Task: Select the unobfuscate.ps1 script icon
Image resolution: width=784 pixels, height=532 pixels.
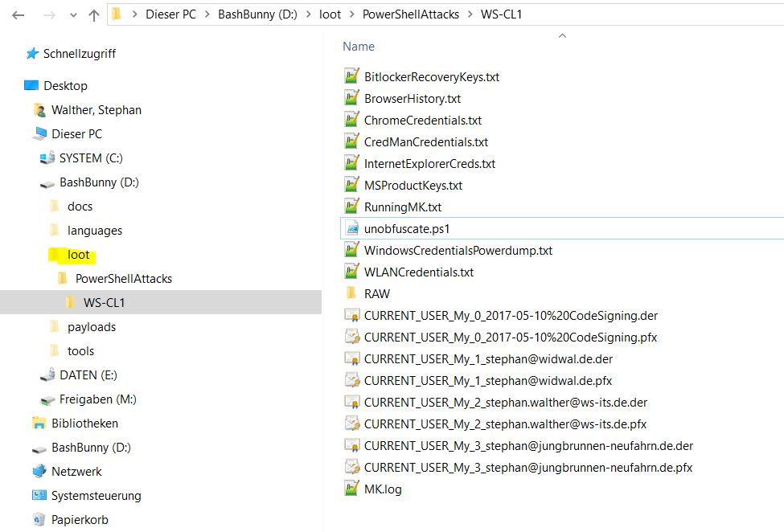Action: [x=352, y=229]
